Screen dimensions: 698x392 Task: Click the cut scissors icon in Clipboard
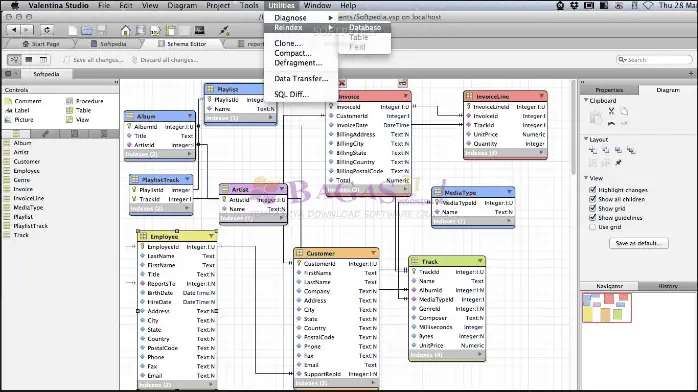pos(611,111)
